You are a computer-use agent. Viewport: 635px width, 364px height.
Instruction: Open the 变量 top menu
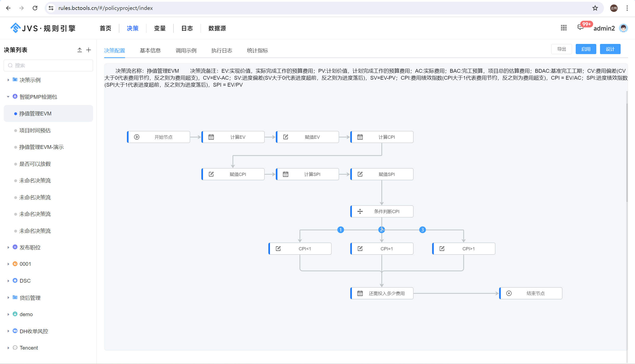point(160,28)
